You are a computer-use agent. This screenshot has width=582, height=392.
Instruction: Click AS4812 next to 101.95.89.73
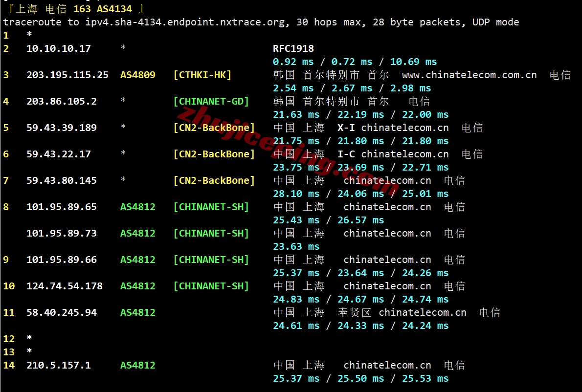138,233
